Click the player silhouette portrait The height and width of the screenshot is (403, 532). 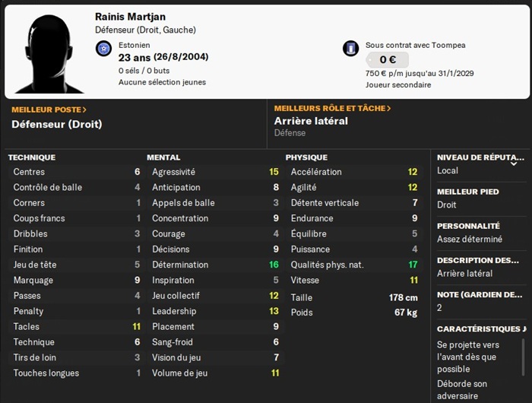(x=51, y=52)
